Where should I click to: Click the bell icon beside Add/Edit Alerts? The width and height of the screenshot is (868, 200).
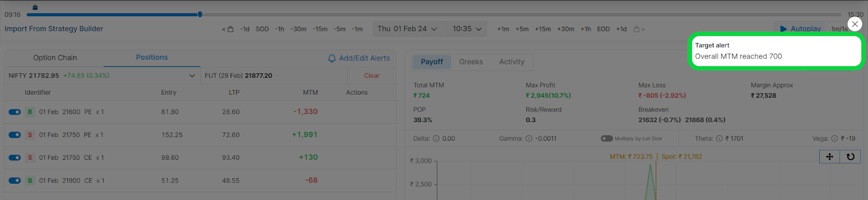click(331, 58)
